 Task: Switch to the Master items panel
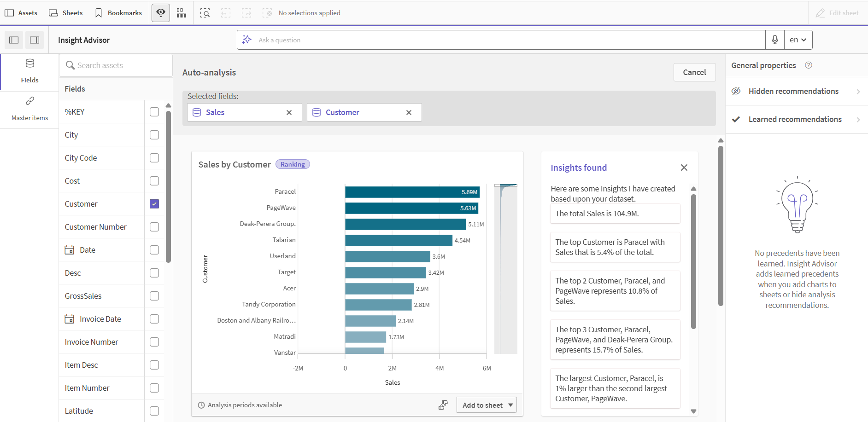click(x=29, y=109)
